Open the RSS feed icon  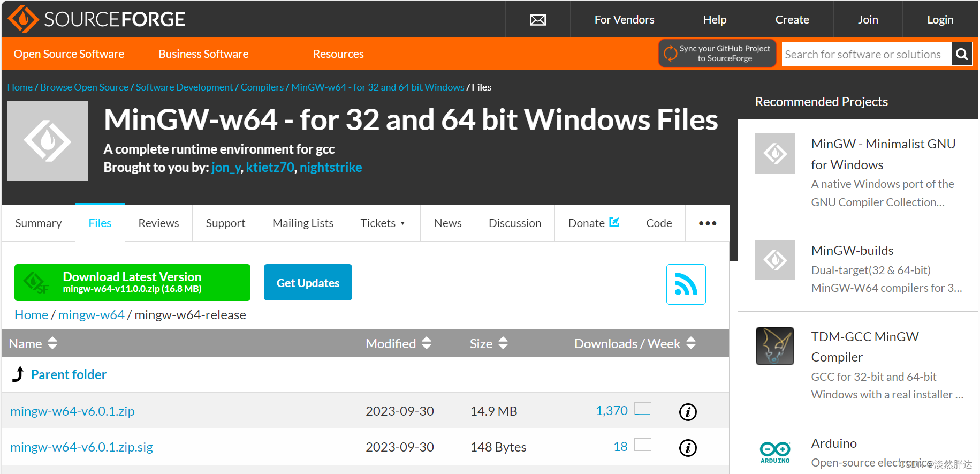click(686, 284)
